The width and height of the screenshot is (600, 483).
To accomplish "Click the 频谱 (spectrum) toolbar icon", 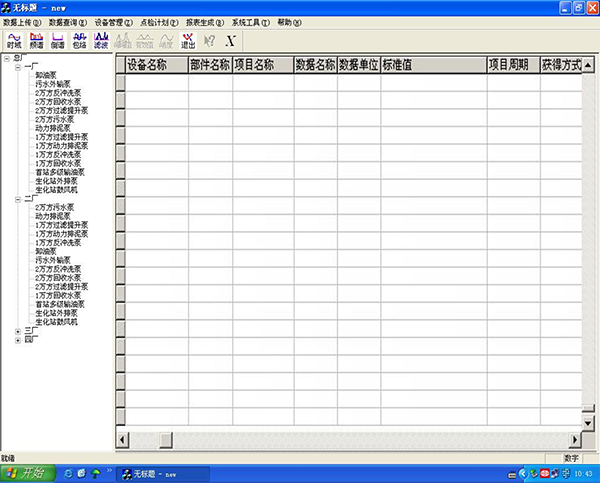I will 36,40.
